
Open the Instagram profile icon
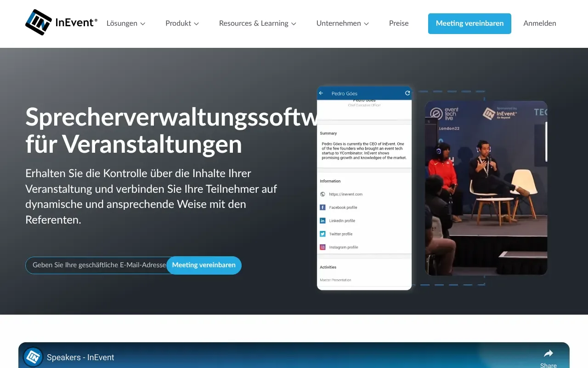pyautogui.click(x=322, y=247)
